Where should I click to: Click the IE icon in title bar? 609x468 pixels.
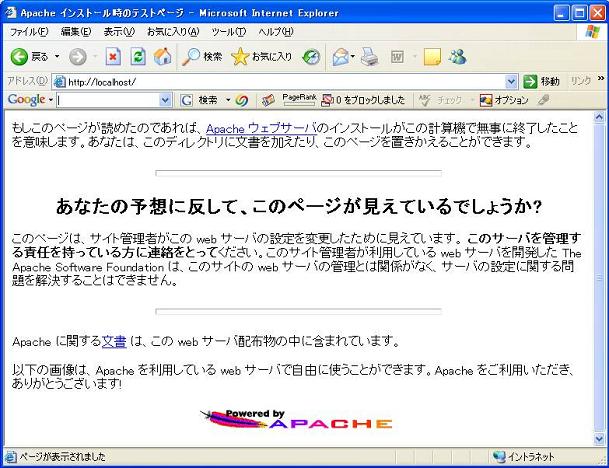pos(10,13)
